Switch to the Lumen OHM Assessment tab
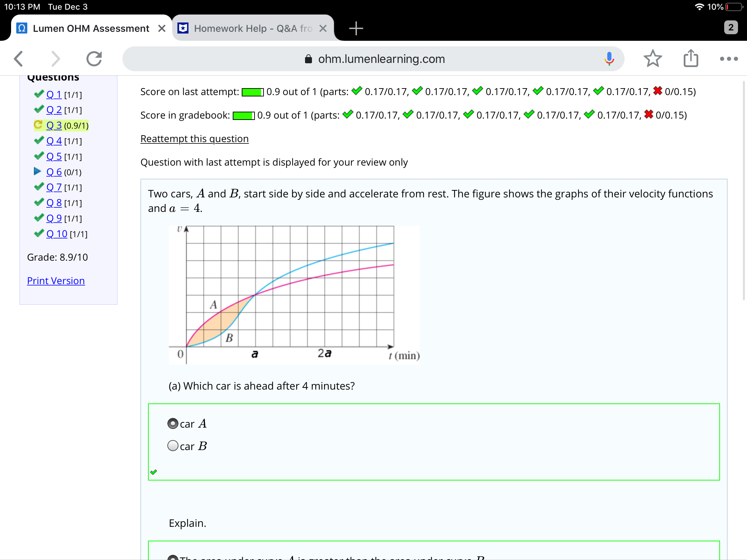Image resolution: width=747 pixels, height=560 pixels. pos(91,28)
